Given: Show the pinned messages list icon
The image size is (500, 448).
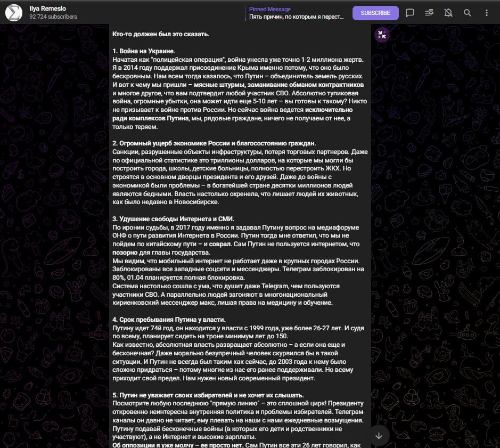Looking at the screenshot, I should click(x=429, y=13).
